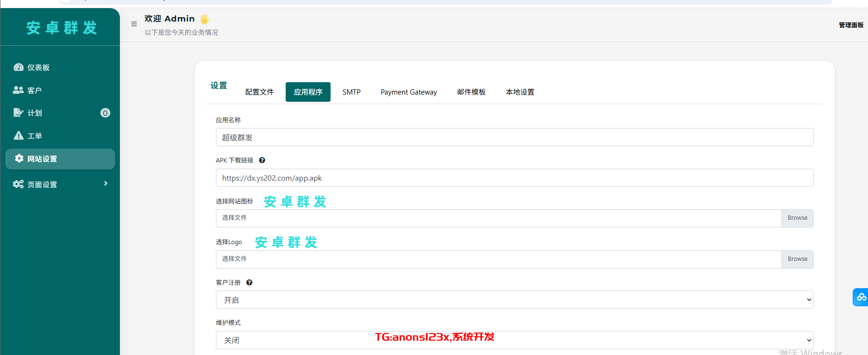Viewport: 868px width, 355px height.
Task: Open the Payment Gateway tab
Action: click(408, 92)
